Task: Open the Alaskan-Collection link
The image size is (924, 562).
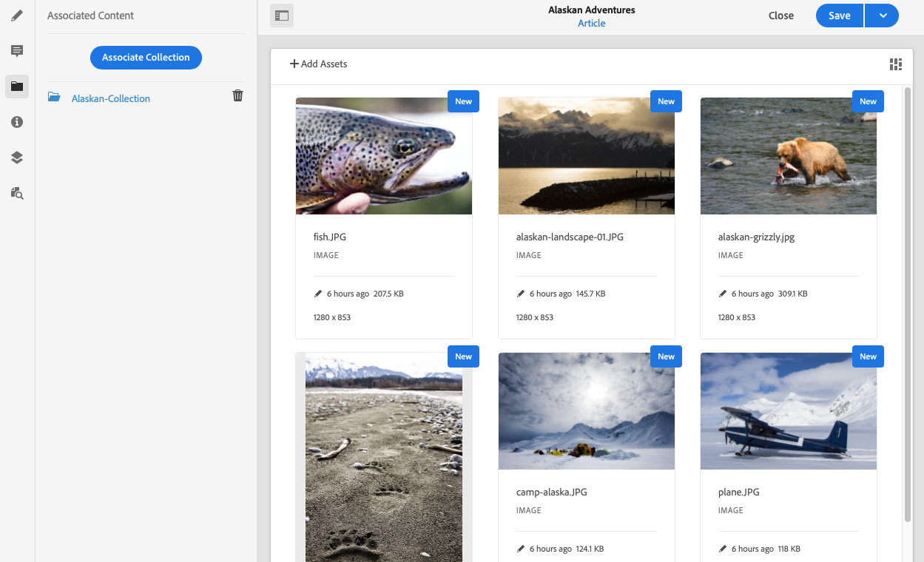Action: click(x=111, y=98)
